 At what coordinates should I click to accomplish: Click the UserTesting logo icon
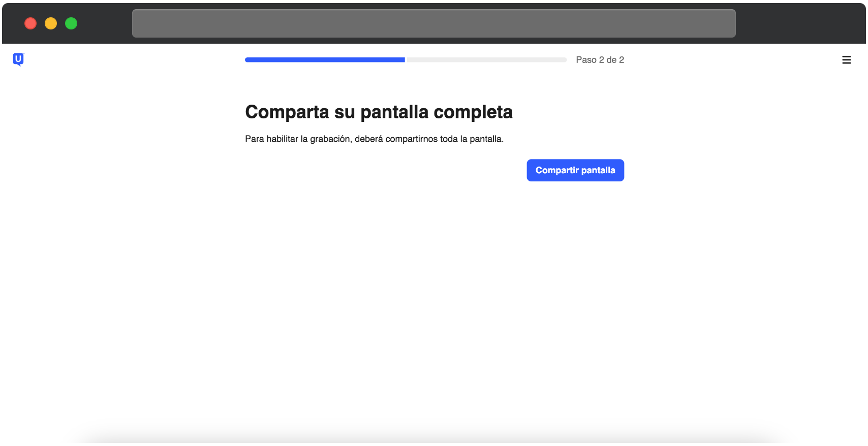point(18,60)
